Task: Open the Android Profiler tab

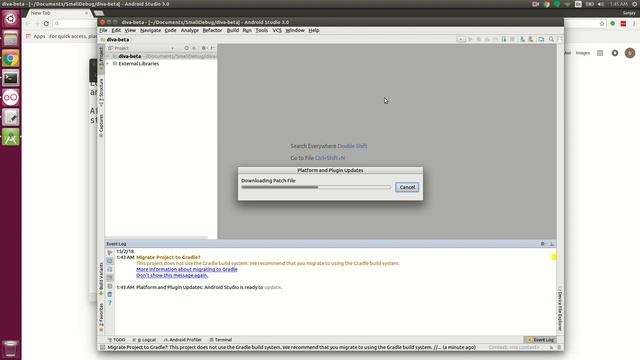Action: (x=182, y=340)
